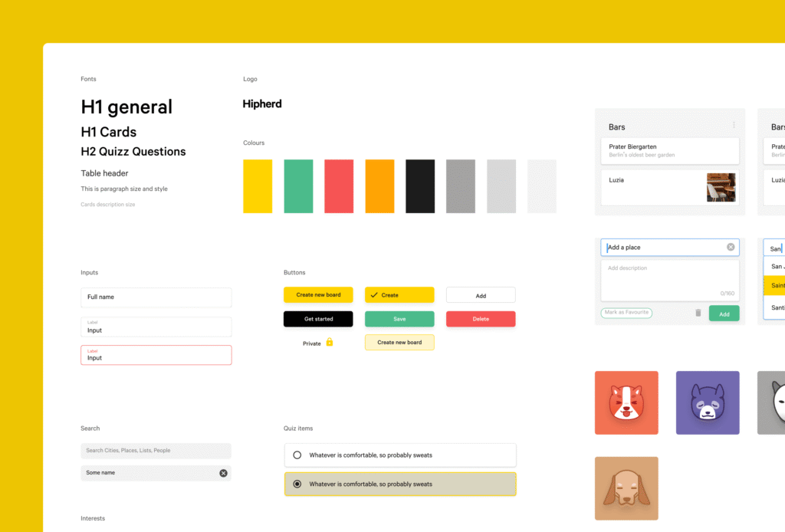Pick the green colour swatch
This screenshot has width=785, height=532.
[x=298, y=186]
